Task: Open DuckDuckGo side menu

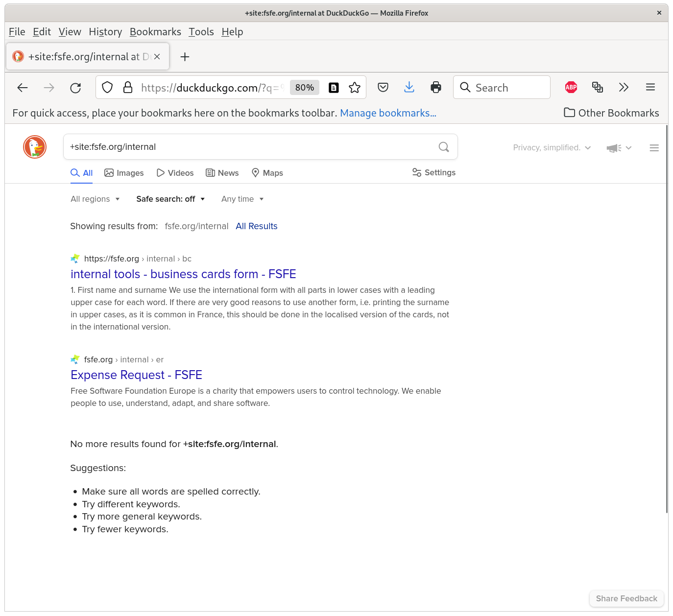Action: point(654,148)
